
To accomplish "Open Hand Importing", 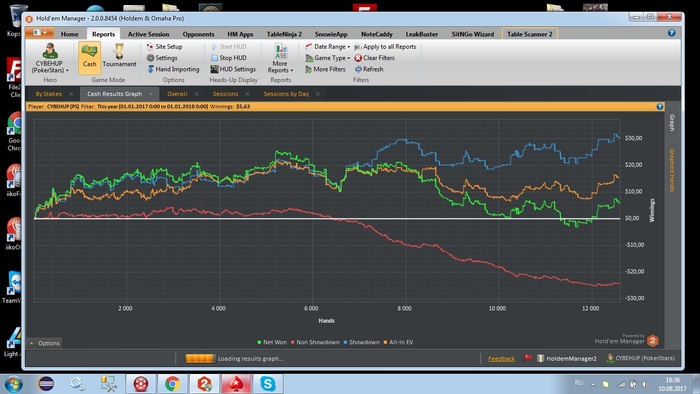I will click(173, 69).
